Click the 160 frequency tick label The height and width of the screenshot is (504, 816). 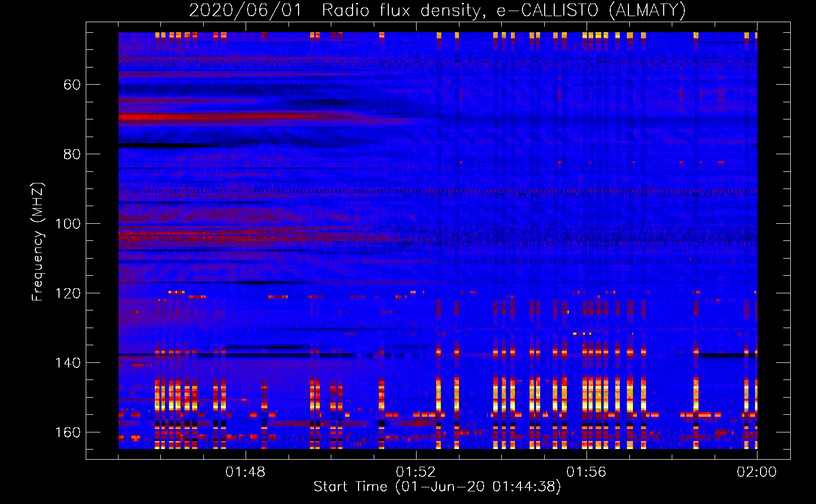click(68, 432)
